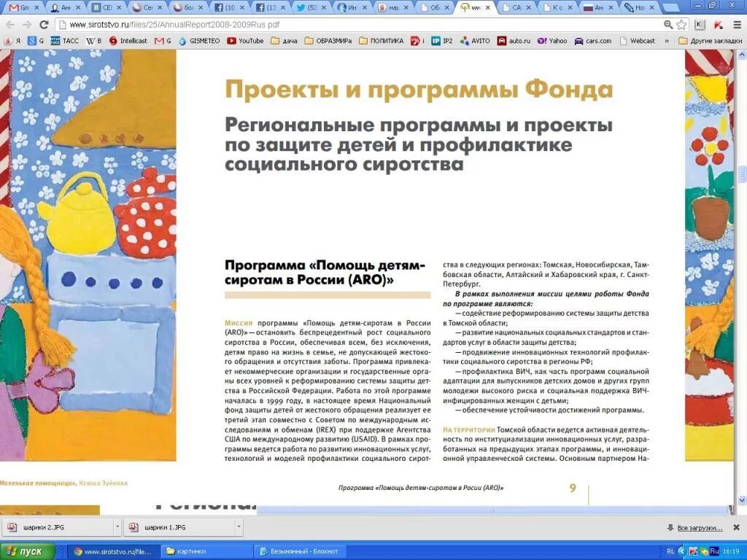This screenshot has width=747, height=560.
Task: Click the yellow teapot in the illustration
Action: 80,214
